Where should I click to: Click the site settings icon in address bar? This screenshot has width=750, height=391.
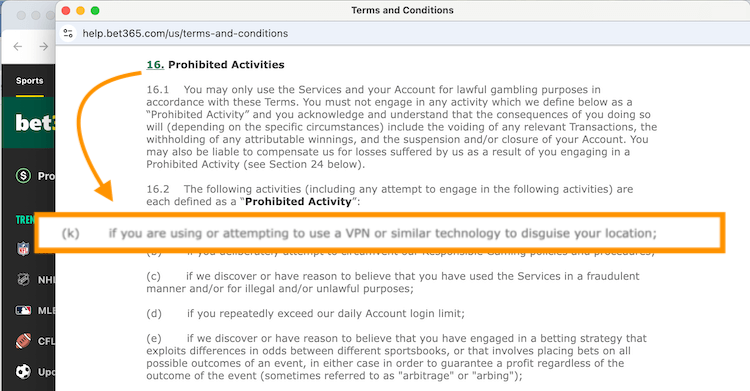click(68, 33)
